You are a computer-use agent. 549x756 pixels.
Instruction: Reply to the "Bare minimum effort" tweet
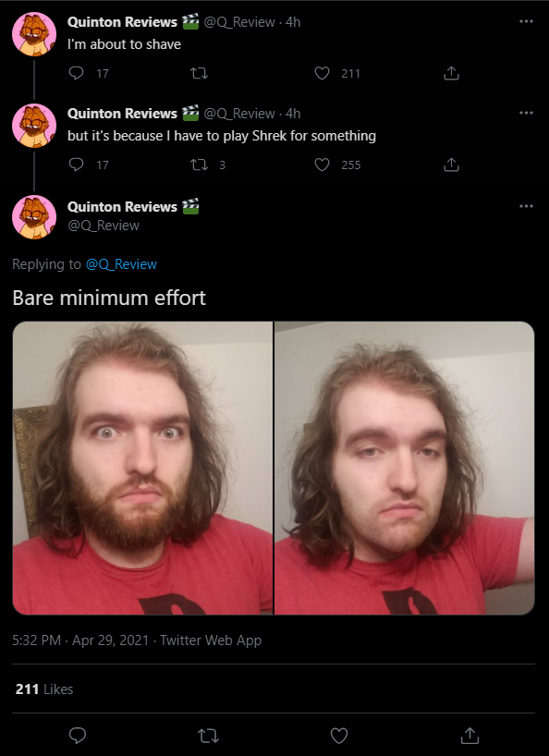(x=78, y=736)
